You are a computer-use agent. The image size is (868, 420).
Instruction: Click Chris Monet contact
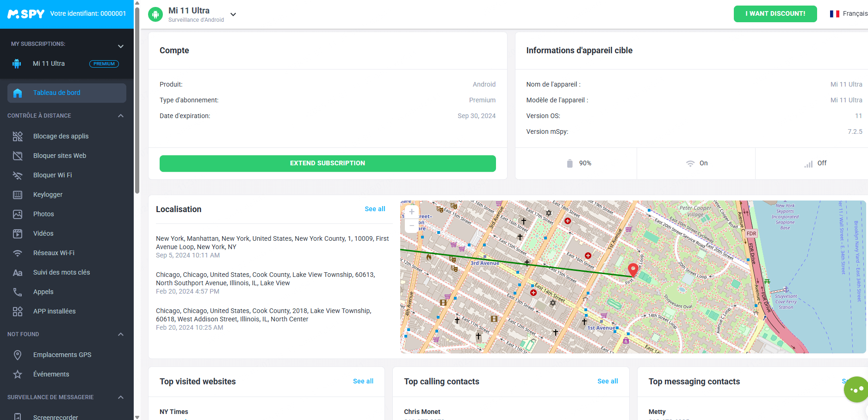coord(422,412)
